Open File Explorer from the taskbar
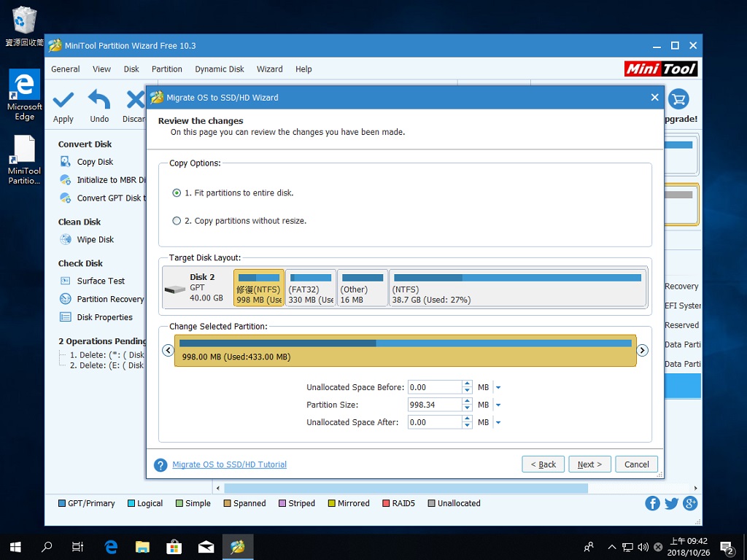The height and width of the screenshot is (560, 747). [142, 547]
